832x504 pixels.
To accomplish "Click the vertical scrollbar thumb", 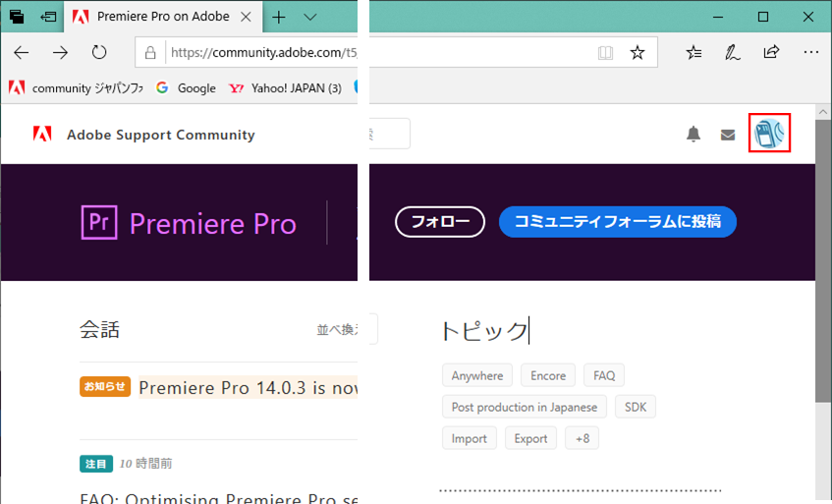I will click(x=823, y=260).
